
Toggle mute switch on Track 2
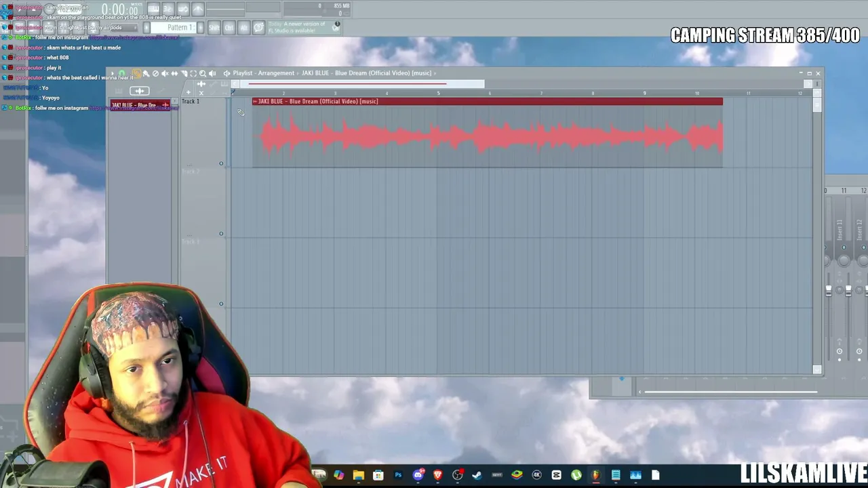coord(221,234)
